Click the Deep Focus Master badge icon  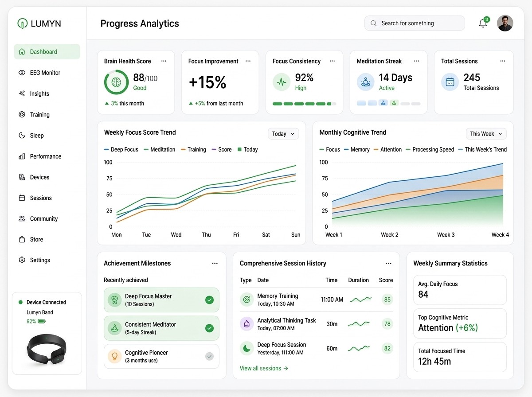coord(115,300)
